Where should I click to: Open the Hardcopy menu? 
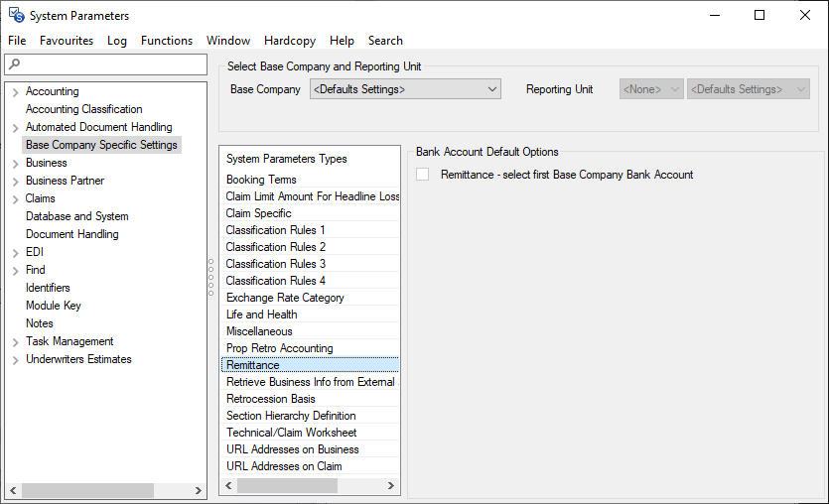coord(289,41)
